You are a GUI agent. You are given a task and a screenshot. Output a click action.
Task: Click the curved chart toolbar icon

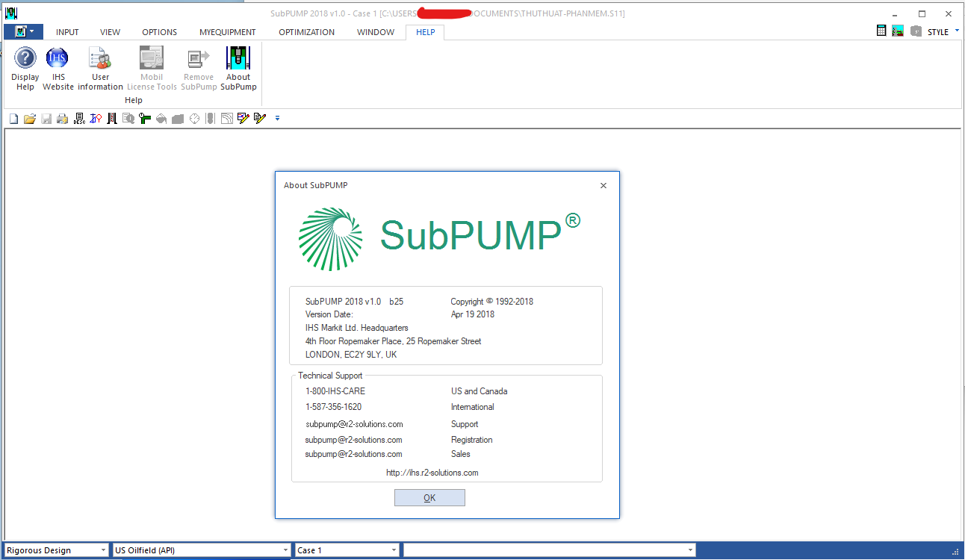[x=227, y=119]
